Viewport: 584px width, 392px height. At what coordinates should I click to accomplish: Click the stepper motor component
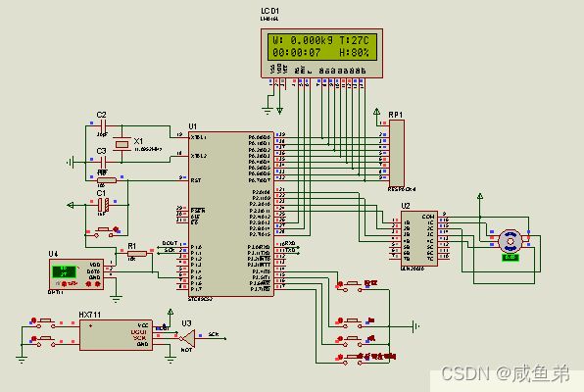511,241
